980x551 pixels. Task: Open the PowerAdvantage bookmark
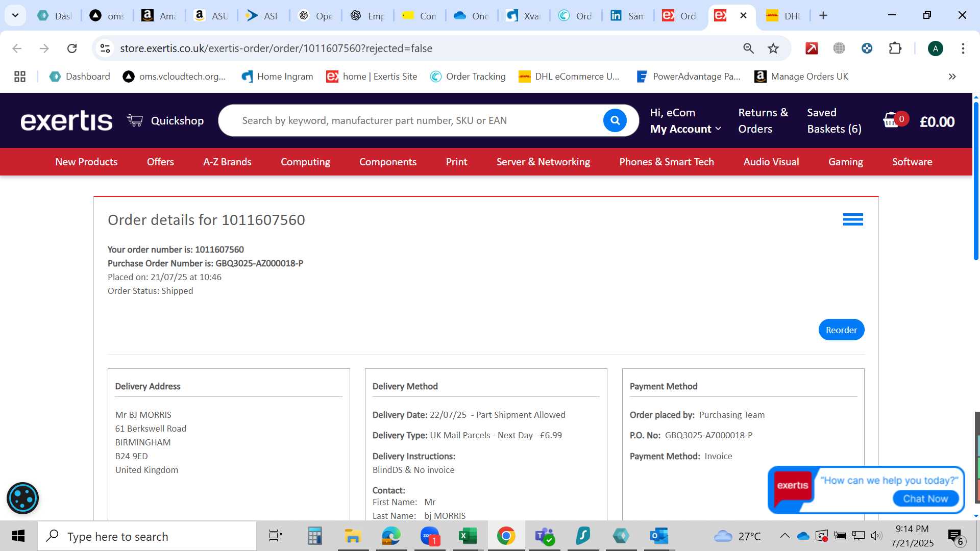point(689,77)
